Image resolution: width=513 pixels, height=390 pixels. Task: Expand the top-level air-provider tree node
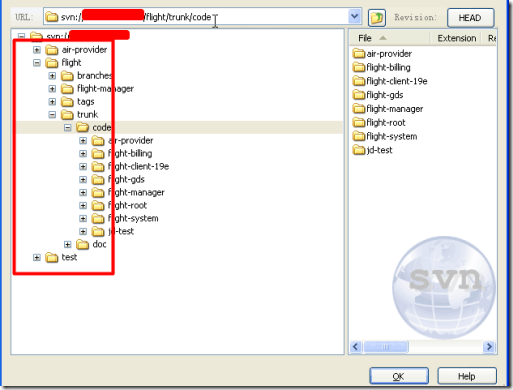click(x=37, y=50)
